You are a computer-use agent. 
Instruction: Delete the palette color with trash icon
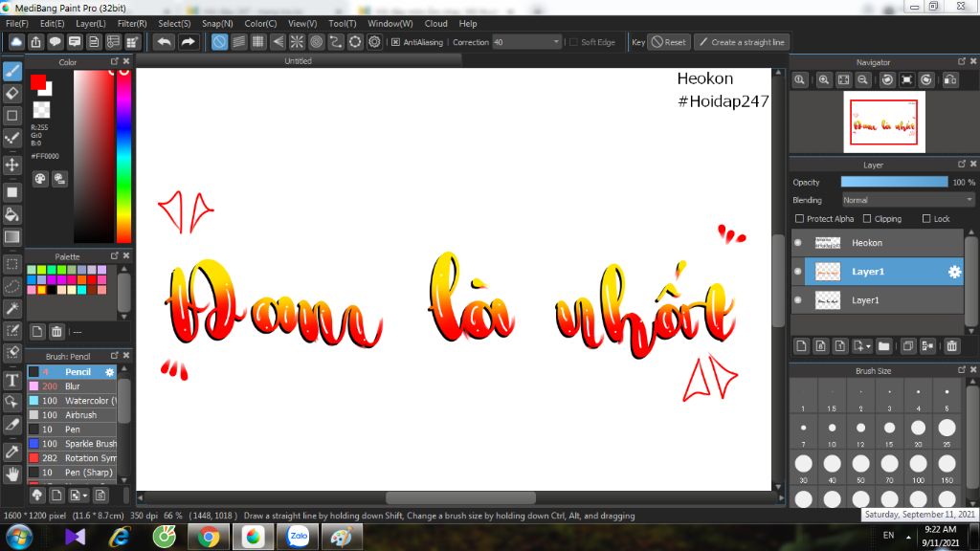pyautogui.click(x=56, y=332)
